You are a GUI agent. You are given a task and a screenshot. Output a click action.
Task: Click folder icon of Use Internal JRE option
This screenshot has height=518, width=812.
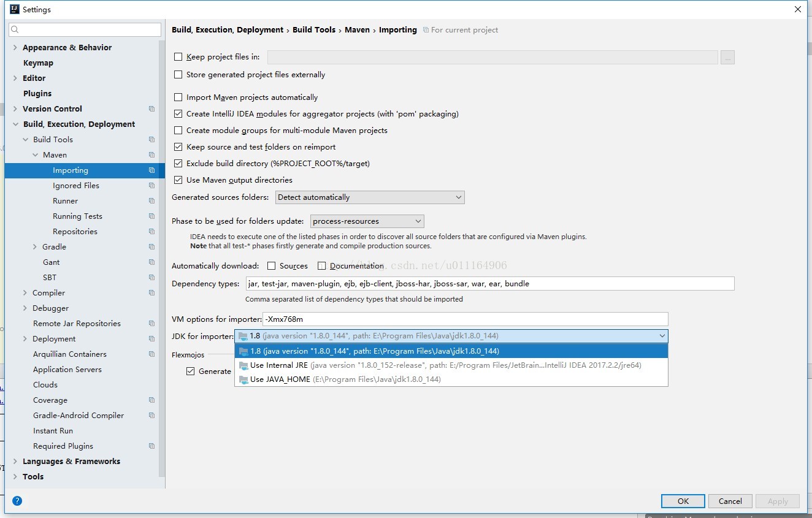(243, 365)
